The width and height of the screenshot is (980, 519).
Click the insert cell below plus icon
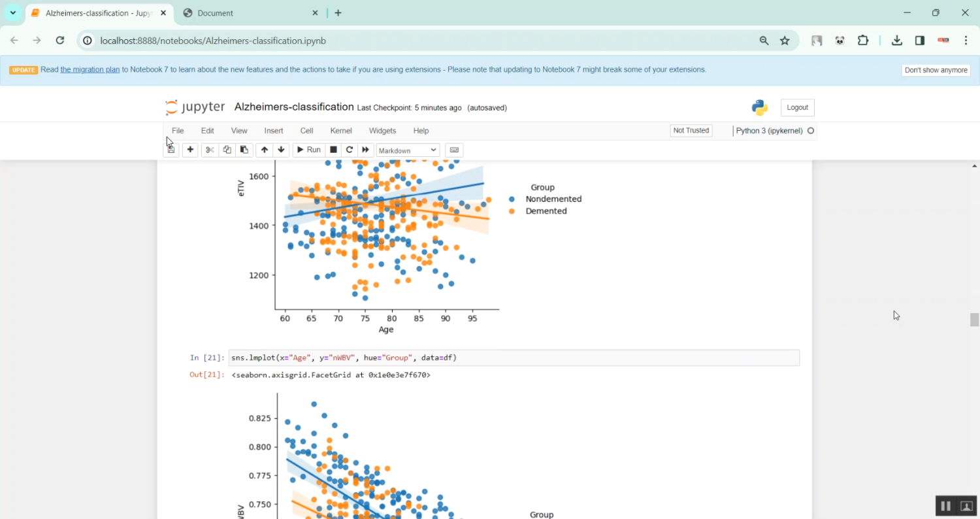point(190,150)
